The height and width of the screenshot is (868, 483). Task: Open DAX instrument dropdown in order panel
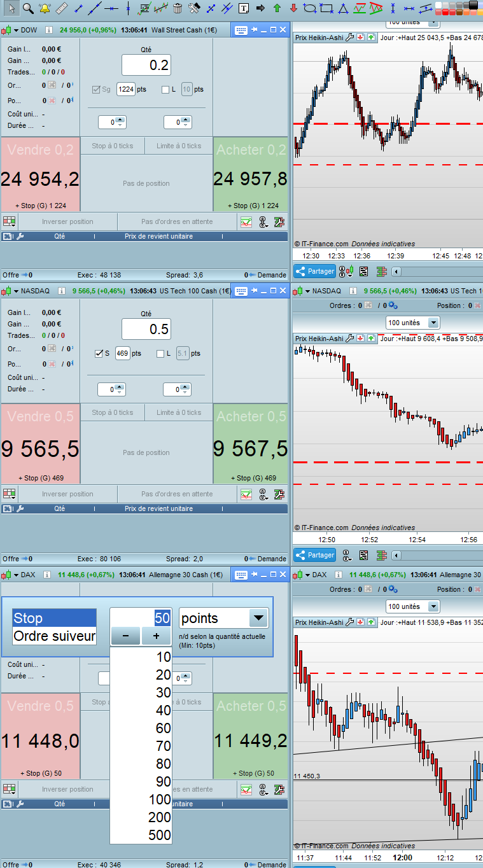tap(15, 575)
